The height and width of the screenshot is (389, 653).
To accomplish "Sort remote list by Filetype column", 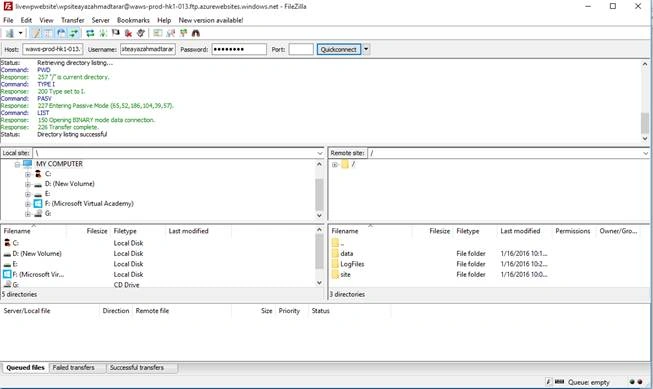I will click(468, 231).
